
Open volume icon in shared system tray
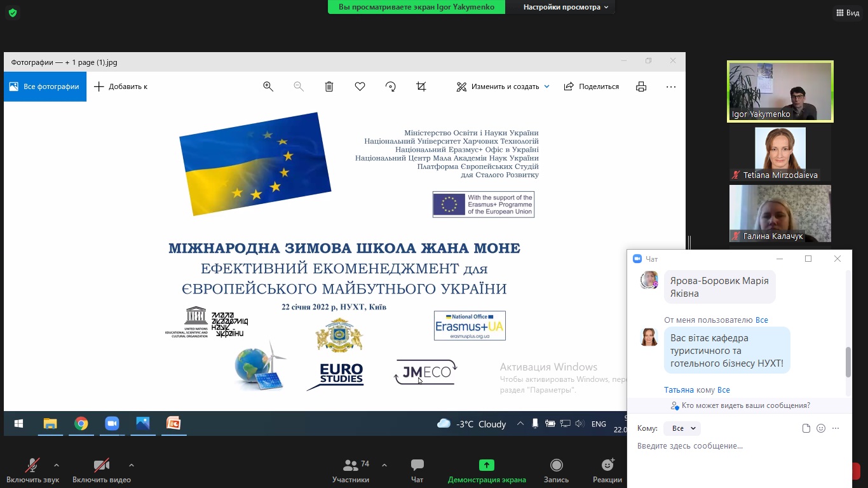(x=579, y=424)
